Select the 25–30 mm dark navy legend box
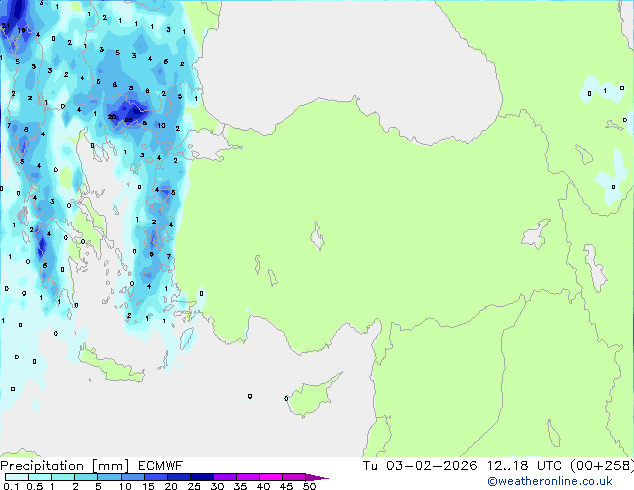This screenshot has width=634, height=490. pos(201,477)
